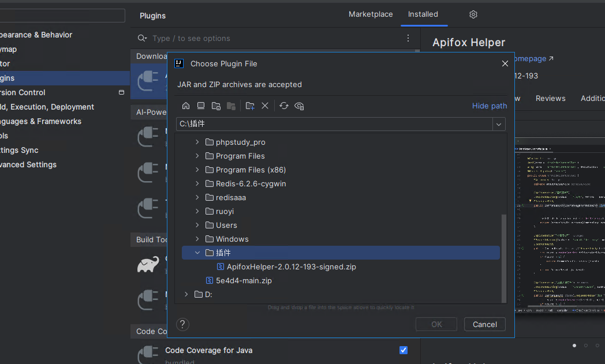The width and height of the screenshot is (605, 364).
Task: Toggle show hidden files eye icon
Action: point(299,106)
